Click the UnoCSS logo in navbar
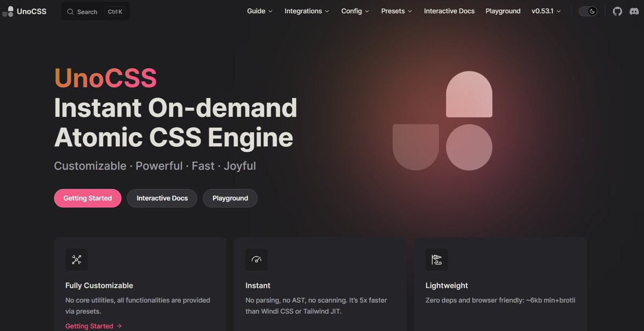This screenshot has width=644, height=331. (8, 11)
